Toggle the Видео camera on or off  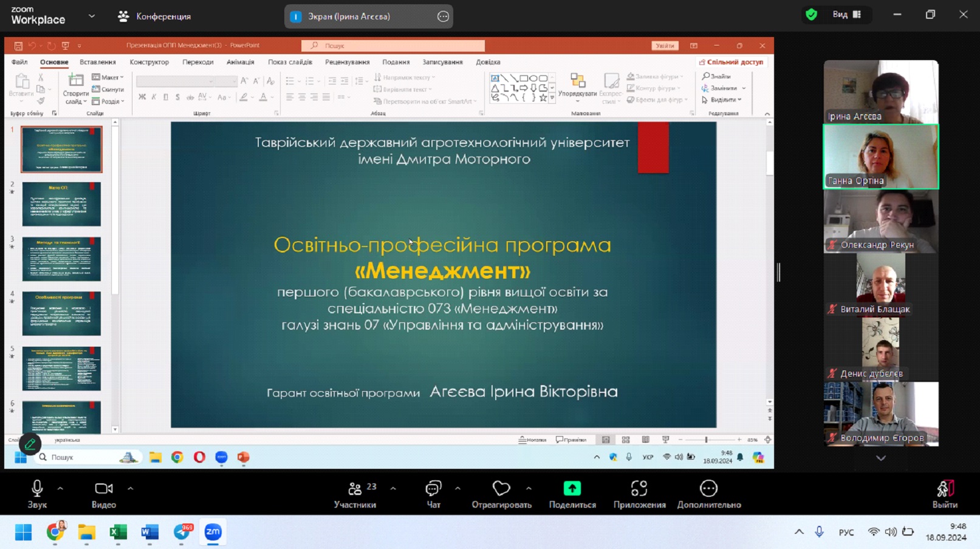[x=104, y=494]
